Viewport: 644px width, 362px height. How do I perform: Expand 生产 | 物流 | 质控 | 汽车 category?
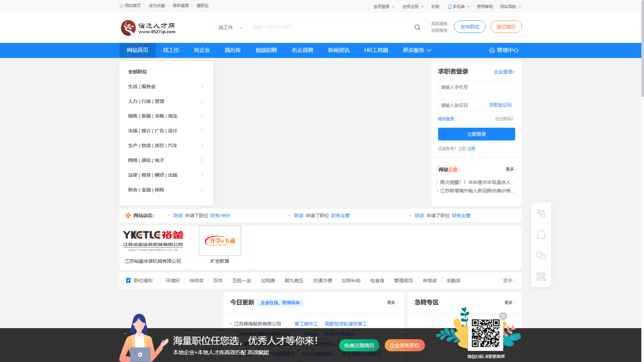pyautogui.click(x=166, y=146)
